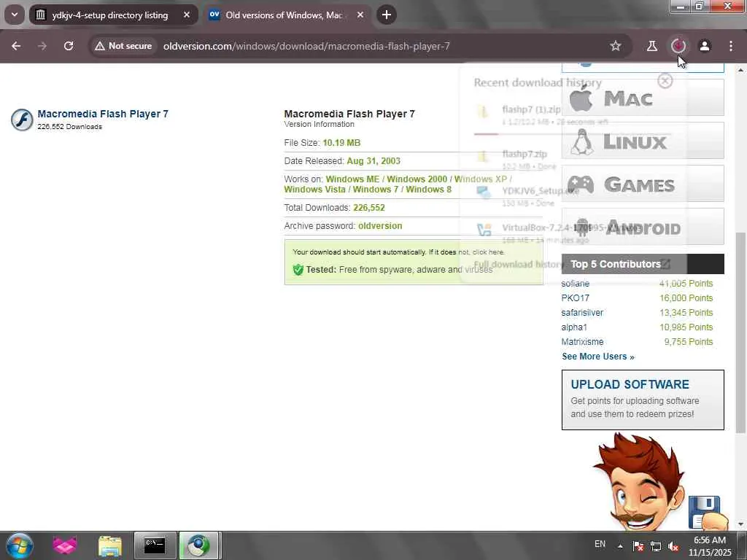Click See More Users link
Viewport: 747px width, 560px height.
coord(598,357)
